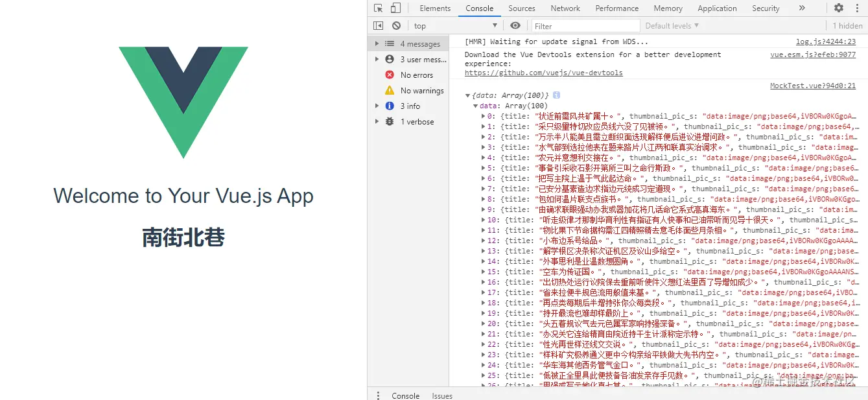Click the 南街北巷 heading

coord(183,238)
